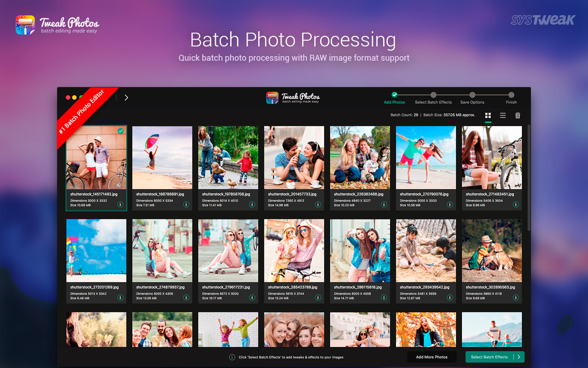Switch to grid view layout
This screenshot has width=588, height=368.
(x=488, y=115)
